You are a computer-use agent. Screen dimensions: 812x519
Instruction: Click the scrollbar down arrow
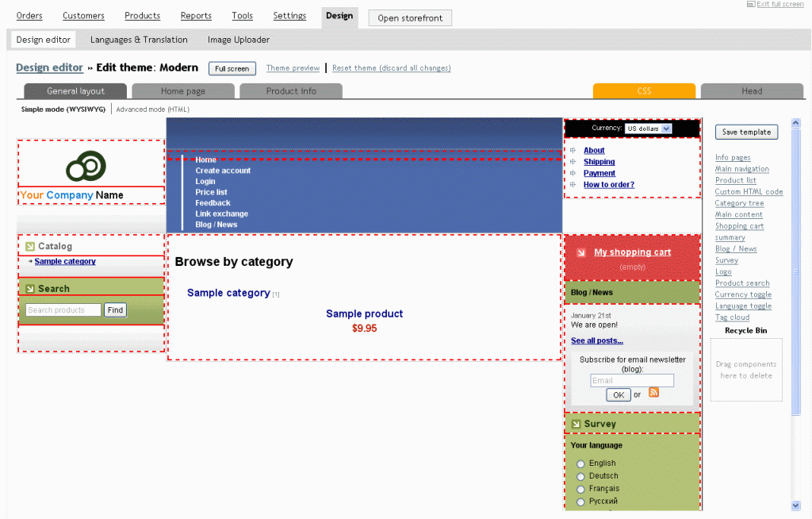tap(796, 505)
